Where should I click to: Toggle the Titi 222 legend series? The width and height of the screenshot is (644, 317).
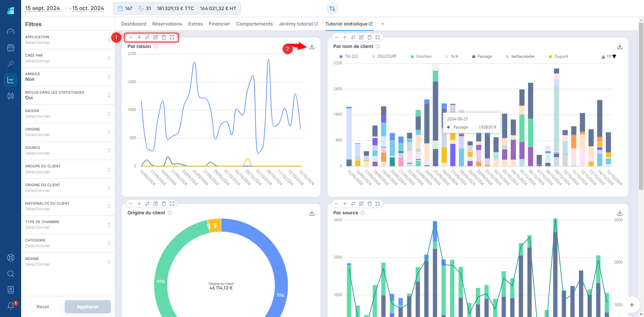(349, 56)
